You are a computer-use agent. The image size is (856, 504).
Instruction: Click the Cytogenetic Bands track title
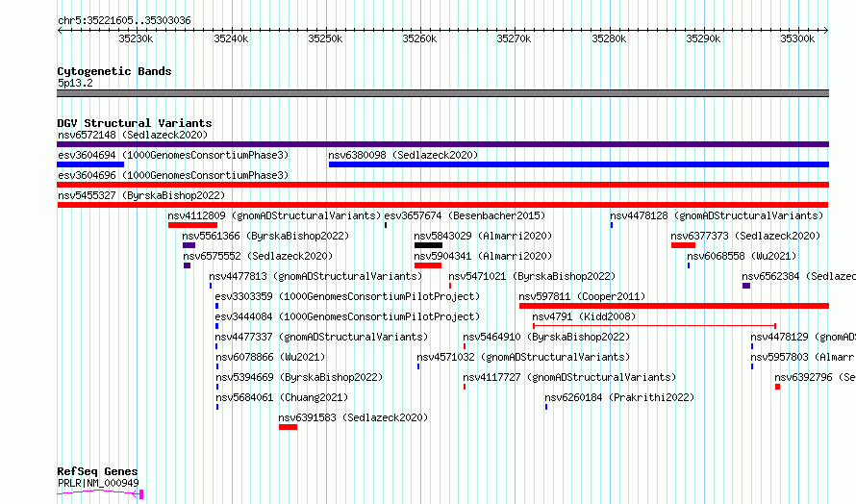click(x=114, y=71)
